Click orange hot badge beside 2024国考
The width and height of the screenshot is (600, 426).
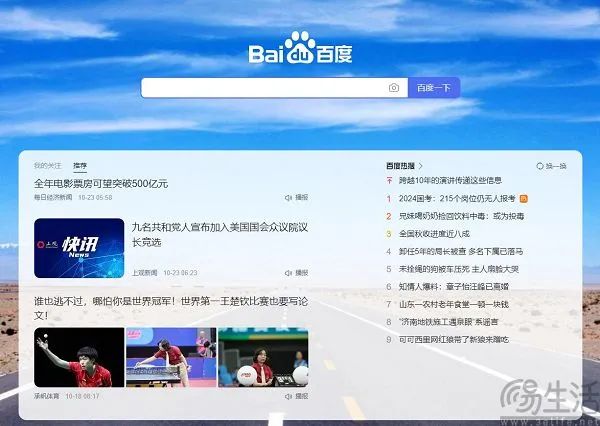523,199
